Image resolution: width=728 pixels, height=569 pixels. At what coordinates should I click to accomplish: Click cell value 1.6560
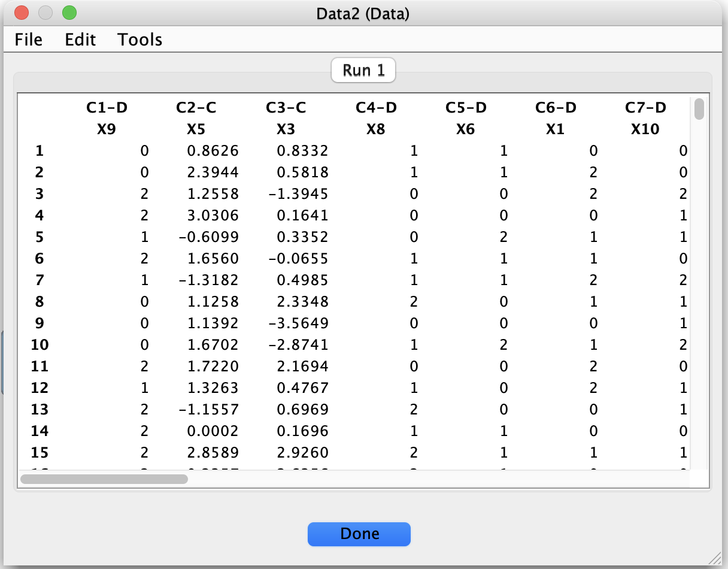[213, 259]
